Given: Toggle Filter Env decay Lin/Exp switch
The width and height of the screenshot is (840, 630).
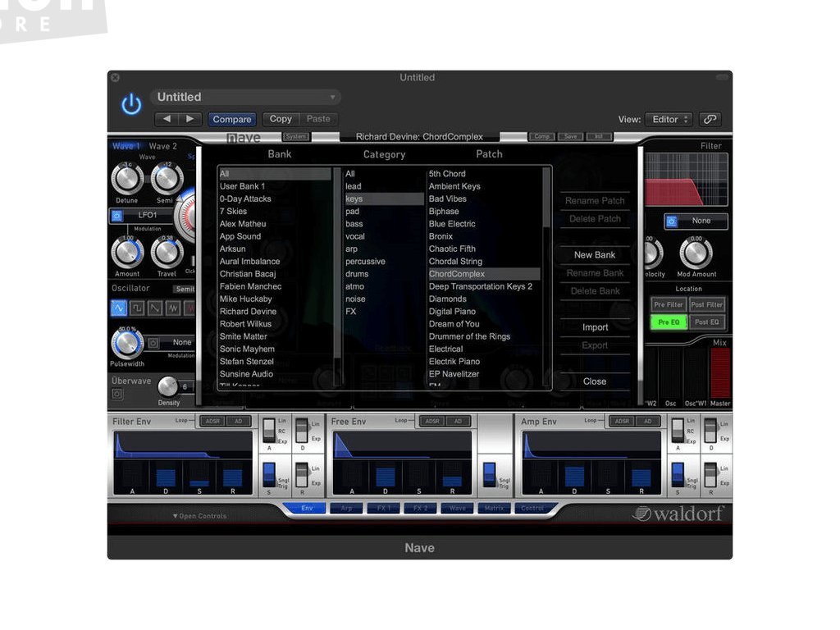Looking at the screenshot, I should [302, 430].
